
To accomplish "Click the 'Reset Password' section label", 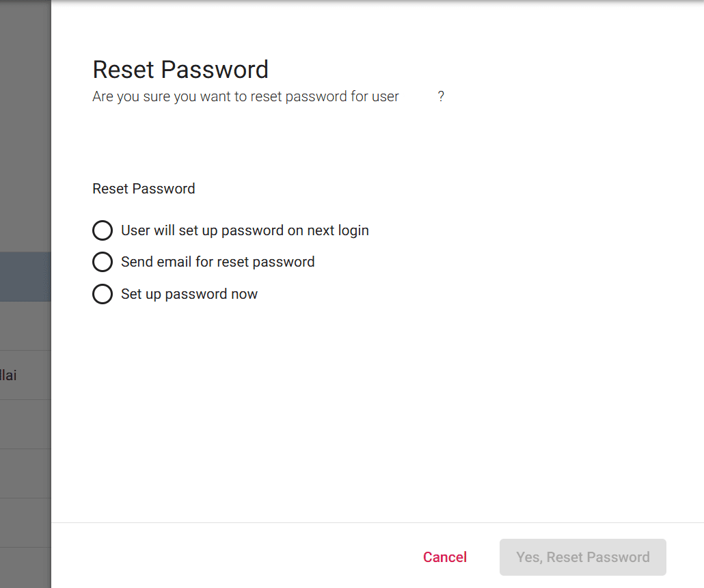I will coord(144,189).
